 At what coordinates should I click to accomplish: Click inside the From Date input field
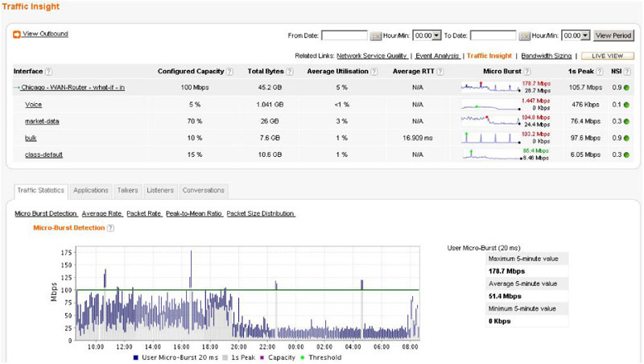pos(345,35)
